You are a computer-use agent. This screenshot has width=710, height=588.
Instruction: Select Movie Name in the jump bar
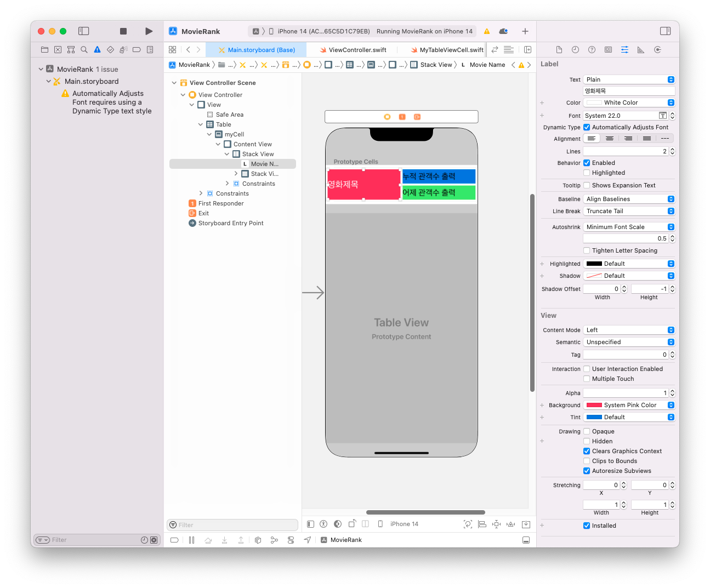(x=482, y=65)
